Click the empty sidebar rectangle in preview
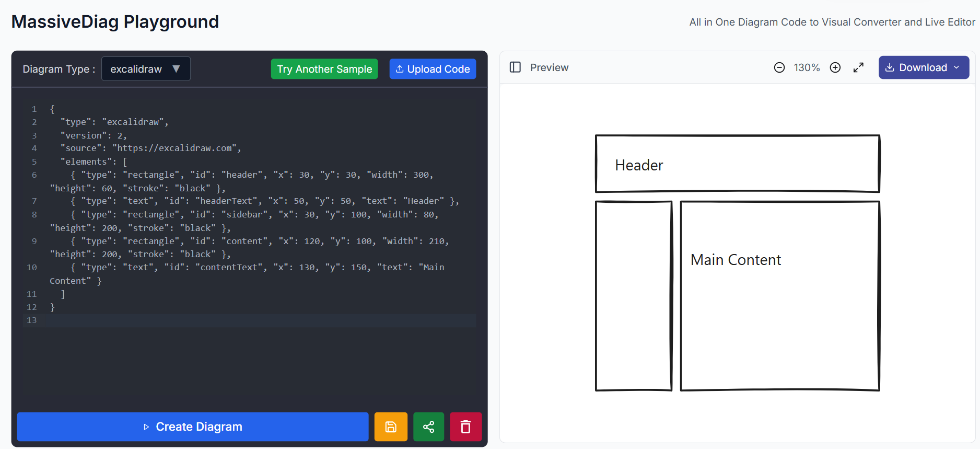The image size is (980, 449). tap(633, 295)
